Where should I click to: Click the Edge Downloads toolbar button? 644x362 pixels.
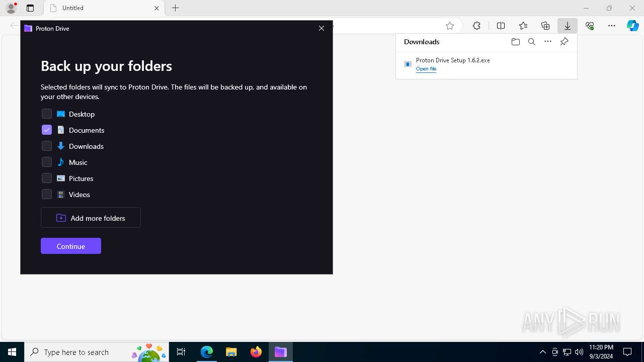pos(568,26)
